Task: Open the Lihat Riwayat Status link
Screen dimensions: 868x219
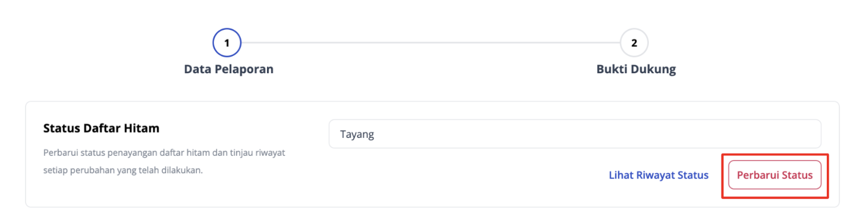Action: [659, 175]
